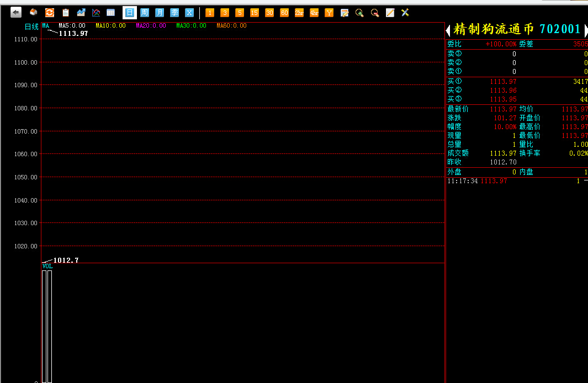Select the 2hr period button
The width and height of the screenshot is (588, 383).
(299, 12)
